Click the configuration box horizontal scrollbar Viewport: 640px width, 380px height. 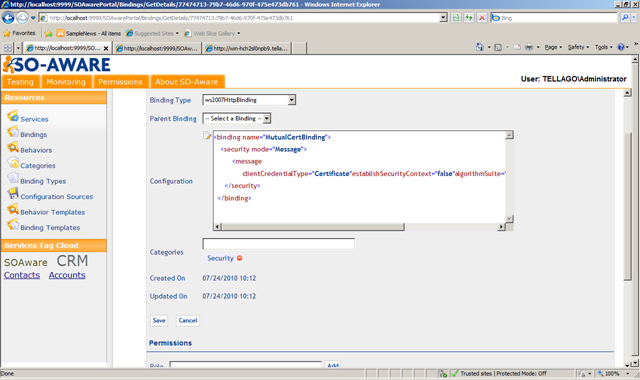tap(360, 227)
